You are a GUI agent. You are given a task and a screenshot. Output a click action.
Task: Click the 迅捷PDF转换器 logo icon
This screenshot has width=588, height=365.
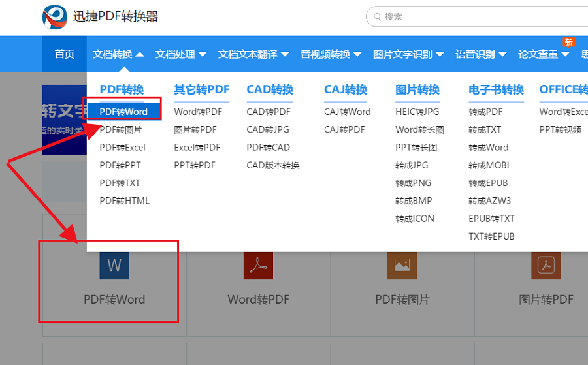click(55, 17)
